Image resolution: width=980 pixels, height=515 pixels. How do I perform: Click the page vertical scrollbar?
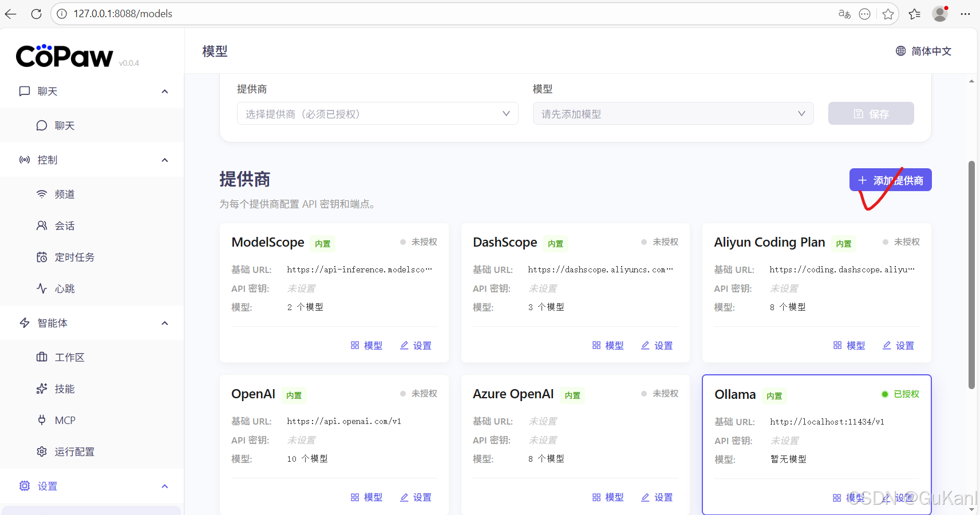coord(971,275)
